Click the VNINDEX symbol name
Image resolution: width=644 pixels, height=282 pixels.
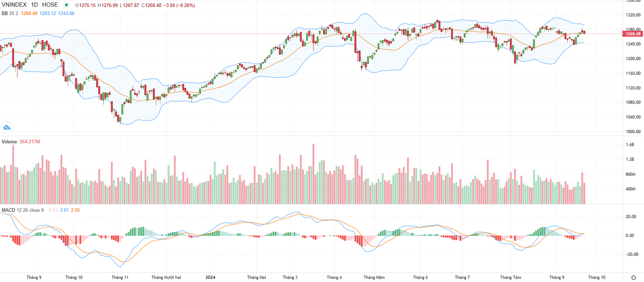click(x=13, y=5)
